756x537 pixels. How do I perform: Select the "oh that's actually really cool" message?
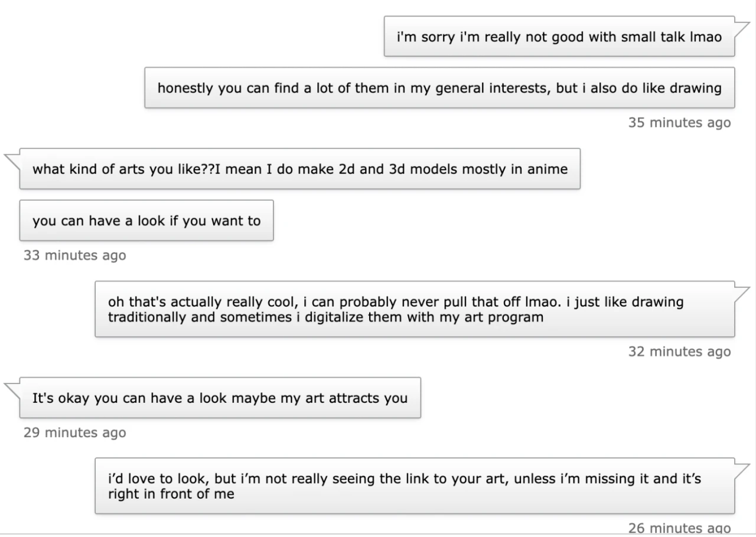(x=414, y=309)
